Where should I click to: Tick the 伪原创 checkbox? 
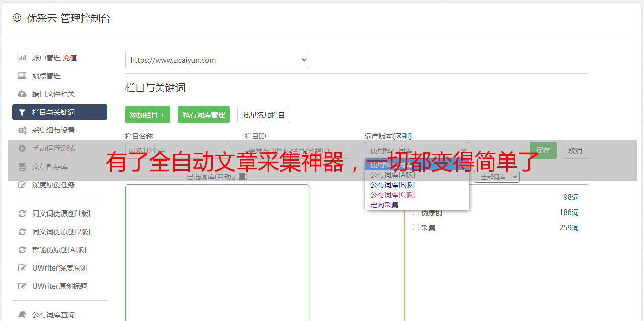tap(416, 212)
